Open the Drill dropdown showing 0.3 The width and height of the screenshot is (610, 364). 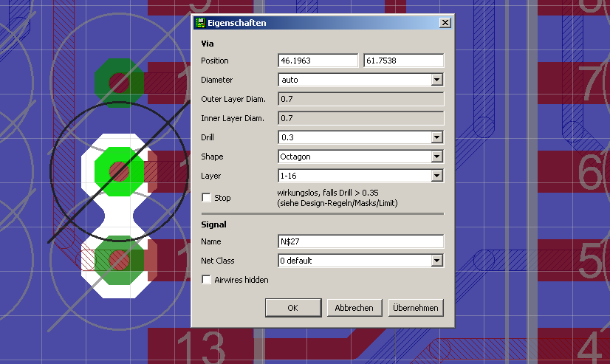pyautogui.click(x=436, y=137)
